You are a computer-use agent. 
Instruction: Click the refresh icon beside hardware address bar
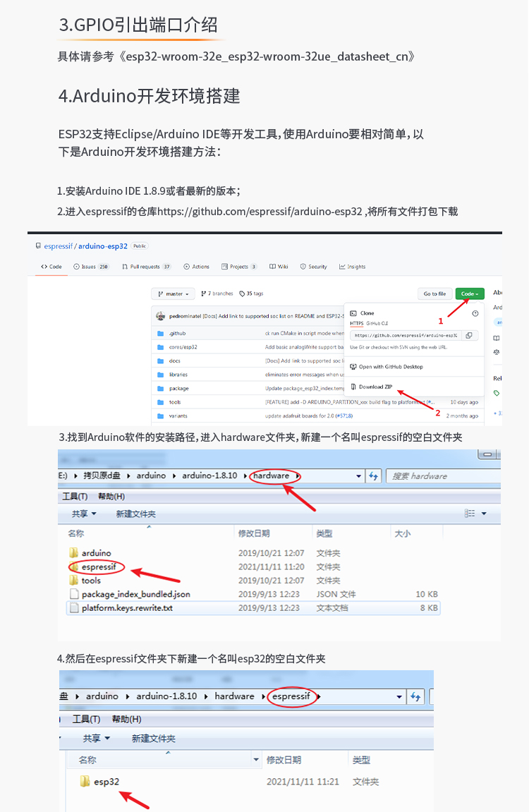tap(374, 476)
